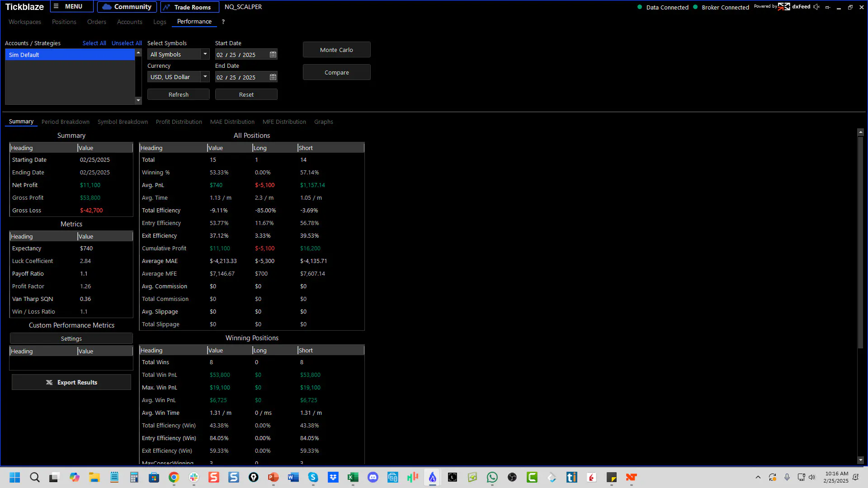Click the Net Profit value $11,100
The height and width of the screenshot is (488, 868).
tap(90, 185)
